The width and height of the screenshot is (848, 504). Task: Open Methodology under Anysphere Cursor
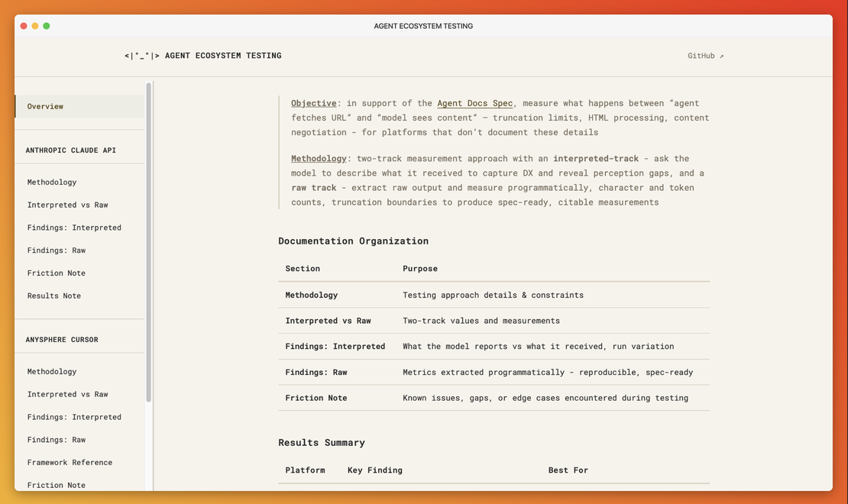(x=52, y=371)
